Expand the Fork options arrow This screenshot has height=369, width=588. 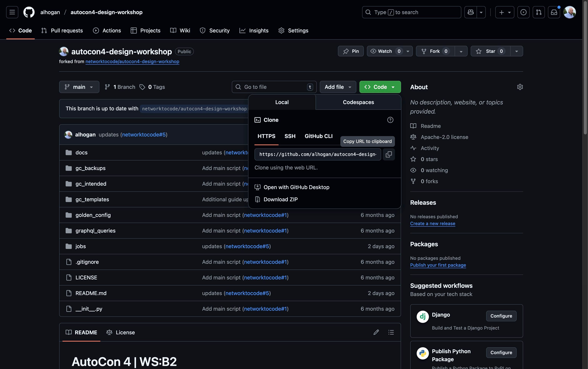click(x=461, y=51)
